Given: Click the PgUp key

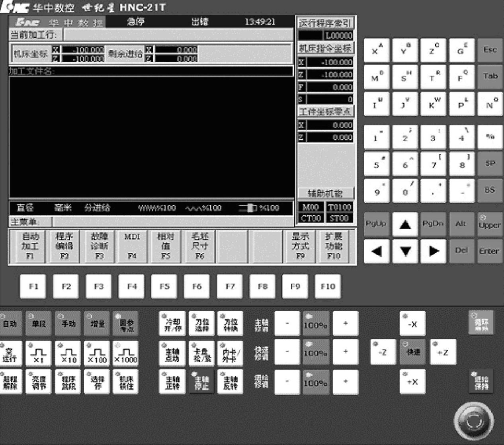Looking at the screenshot, I should click(x=376, y=224).
